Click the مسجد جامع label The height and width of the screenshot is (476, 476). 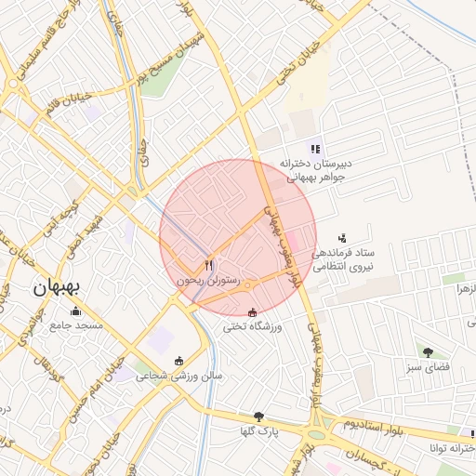76,325
